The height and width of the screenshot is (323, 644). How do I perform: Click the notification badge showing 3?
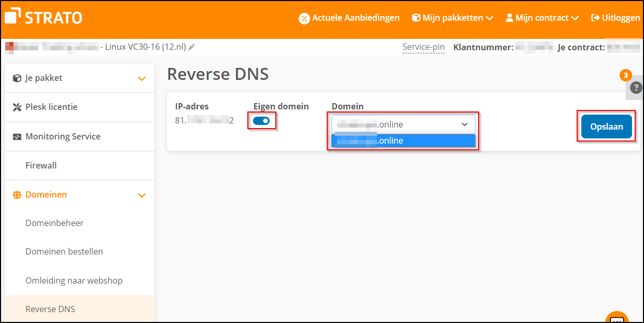click(x=626, y=75)
